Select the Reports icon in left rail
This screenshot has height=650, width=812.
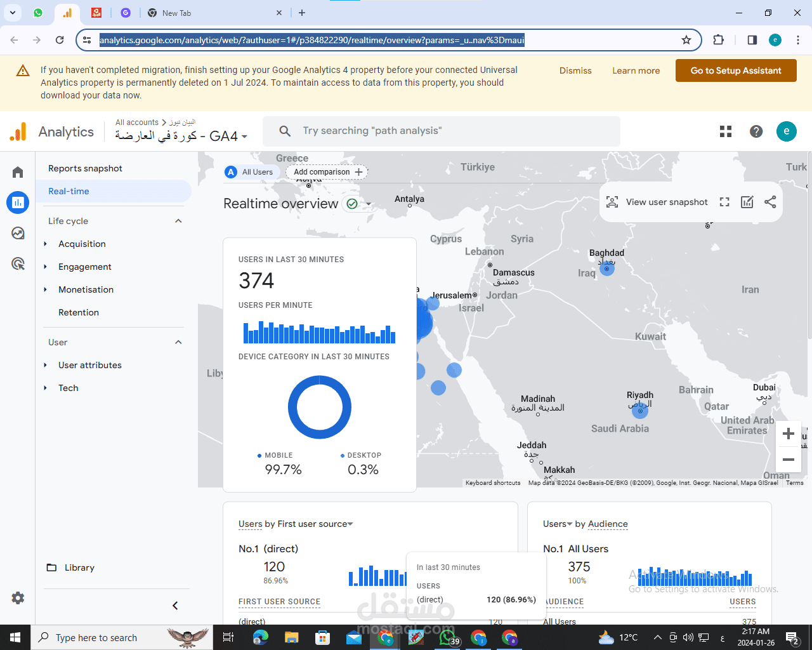click(18, 202)
